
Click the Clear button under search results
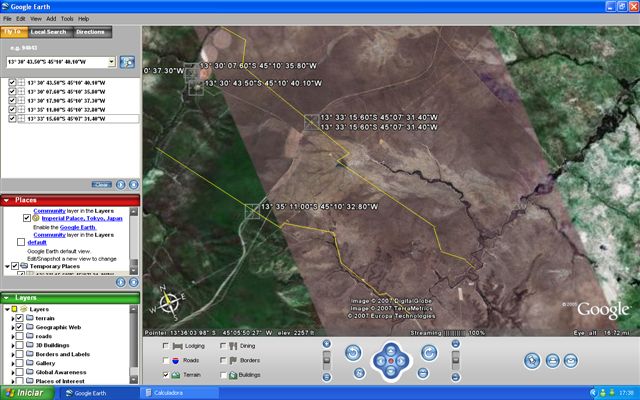click(x=101, y=184)
